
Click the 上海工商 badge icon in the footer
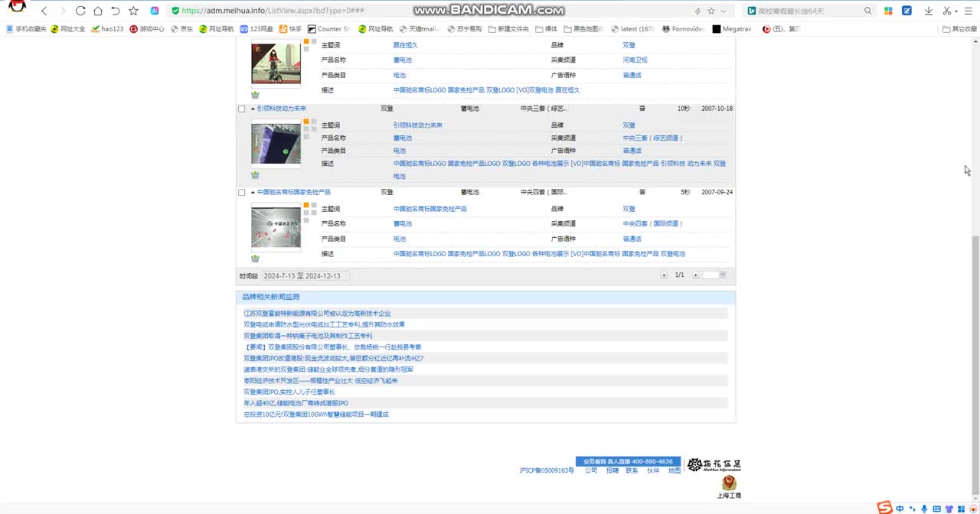point(729,487)
